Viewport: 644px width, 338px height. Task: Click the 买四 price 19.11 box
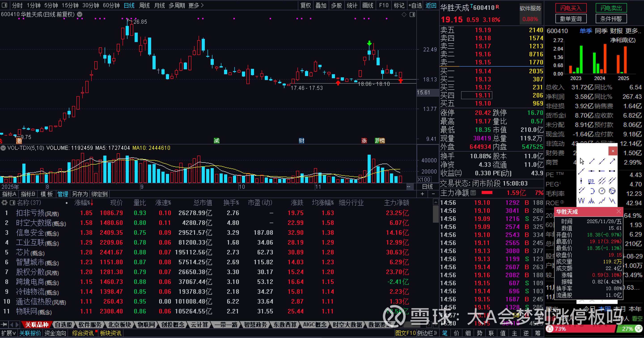tap(477, 95)
